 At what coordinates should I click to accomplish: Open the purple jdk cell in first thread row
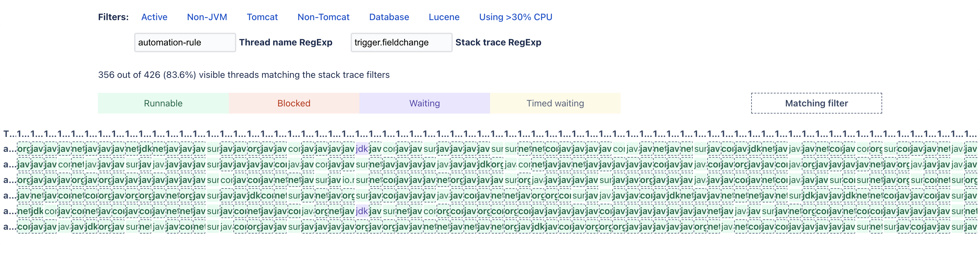point(361,149)
